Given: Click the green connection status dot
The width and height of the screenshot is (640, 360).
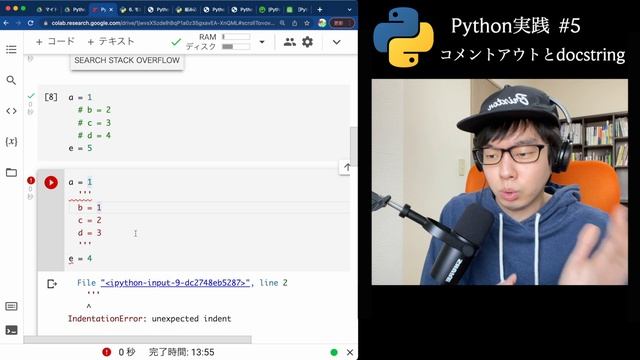Looking at the screenshot, I should click(x=334, y=352).
